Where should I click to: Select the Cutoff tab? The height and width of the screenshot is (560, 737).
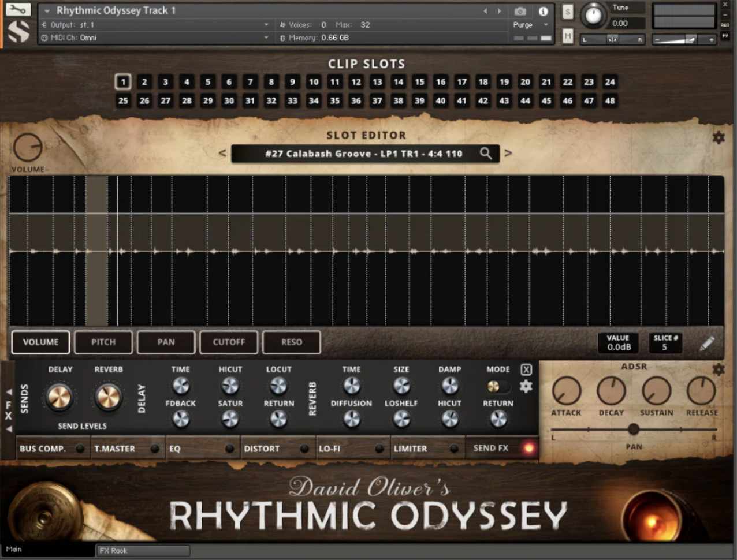229,342
